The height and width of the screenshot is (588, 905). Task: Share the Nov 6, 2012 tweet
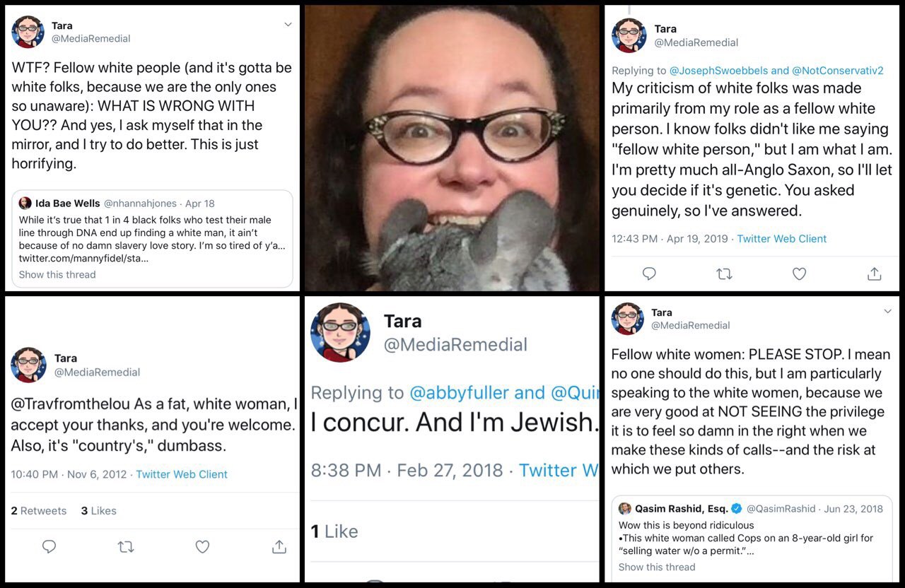[x=279, y=546]
